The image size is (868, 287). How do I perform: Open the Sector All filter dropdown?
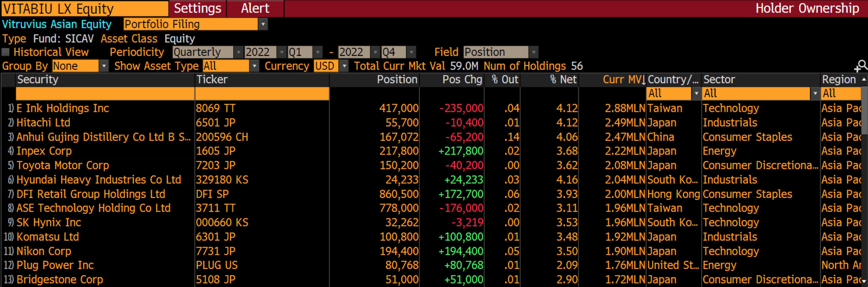[760, 93]
